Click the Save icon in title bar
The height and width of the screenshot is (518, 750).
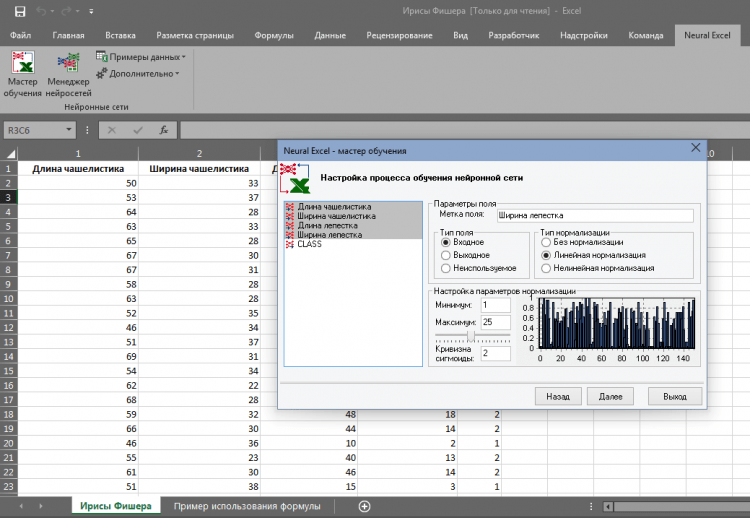click(x=19, y=11)
